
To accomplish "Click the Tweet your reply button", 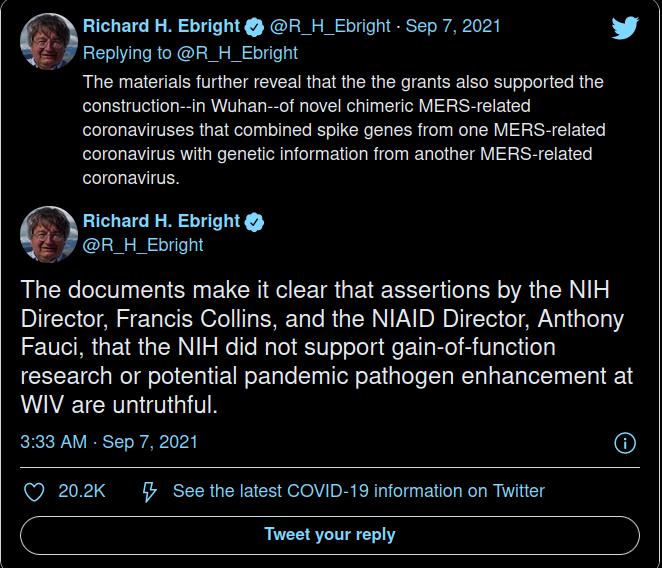I will (330, 535).
